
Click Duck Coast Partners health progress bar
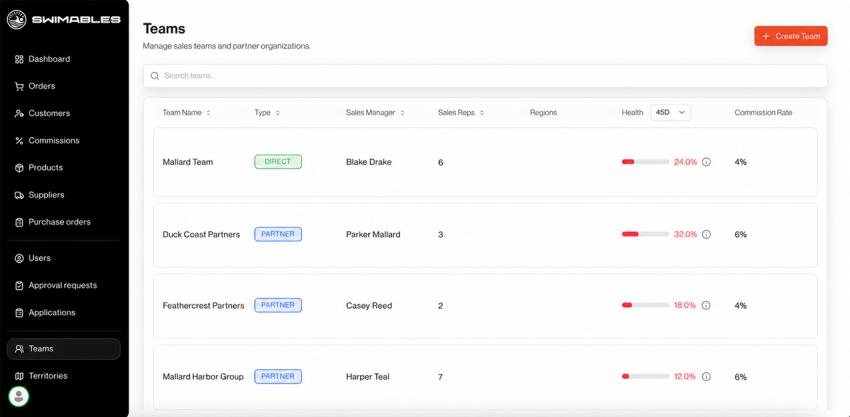coord(645,234)
